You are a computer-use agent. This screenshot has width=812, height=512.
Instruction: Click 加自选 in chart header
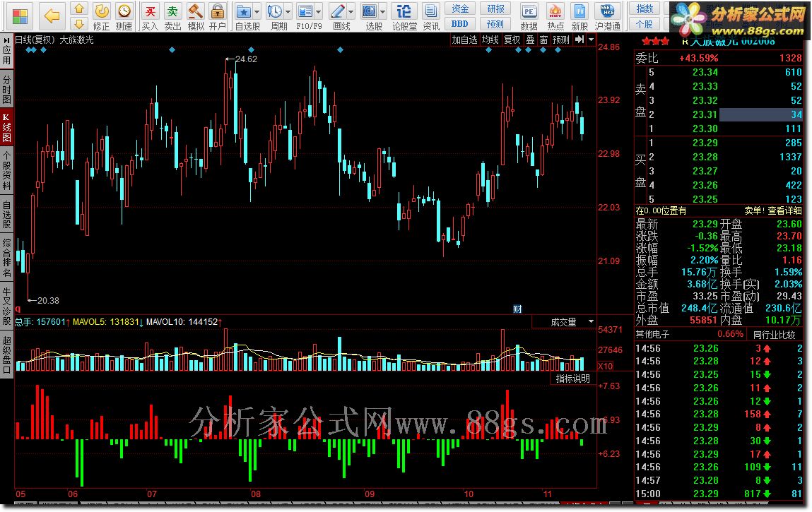464,40
